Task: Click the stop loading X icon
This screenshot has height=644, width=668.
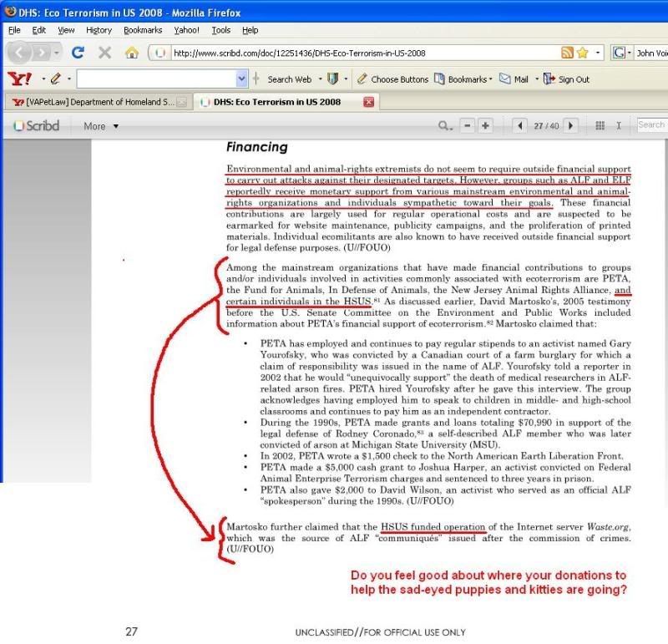Action: pos(104,53)
